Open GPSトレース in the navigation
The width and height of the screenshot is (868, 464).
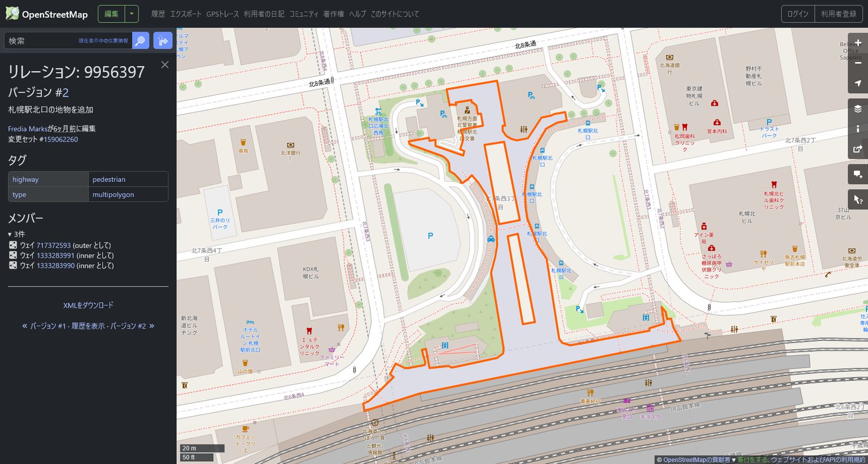[222, 14]
